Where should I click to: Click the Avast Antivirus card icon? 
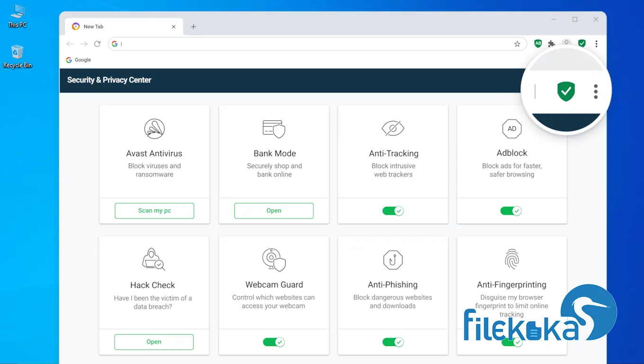[x=154, y=128]
